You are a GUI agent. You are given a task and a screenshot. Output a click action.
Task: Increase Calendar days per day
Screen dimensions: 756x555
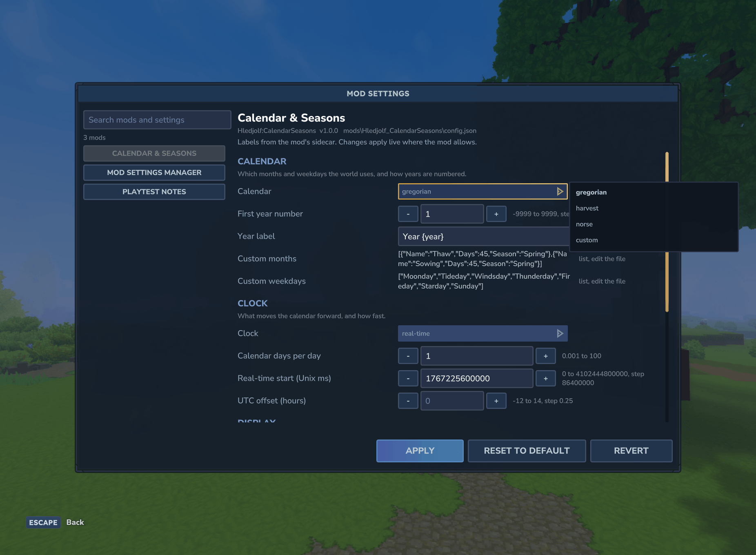(546, 356)
